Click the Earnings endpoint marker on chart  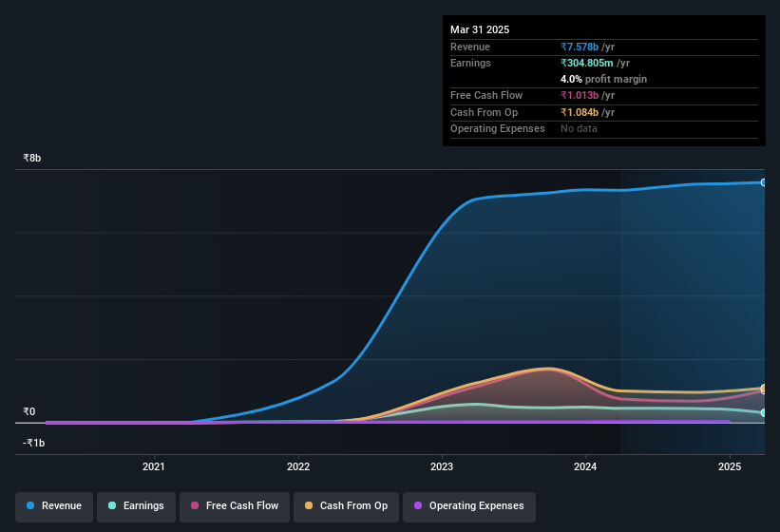pos(764,412)
